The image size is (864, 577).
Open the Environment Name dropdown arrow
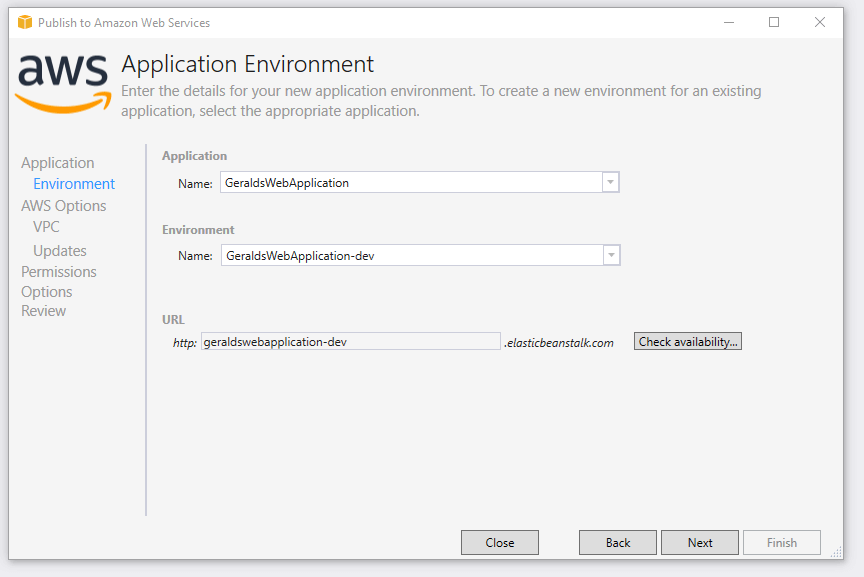pyautogui.click(x=611, y=255)
